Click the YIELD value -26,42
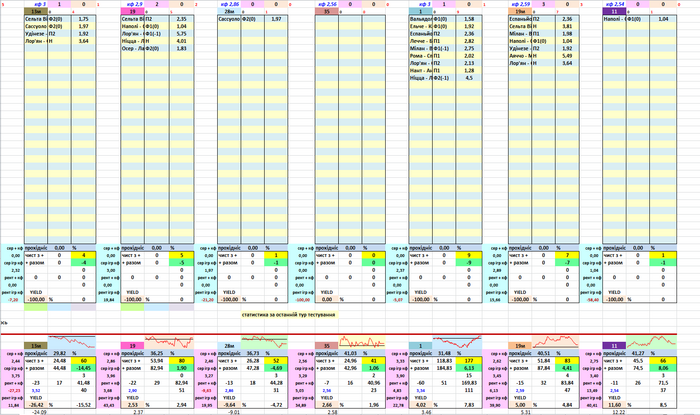This screenshot has height=415, width=700. pos(36,405)
